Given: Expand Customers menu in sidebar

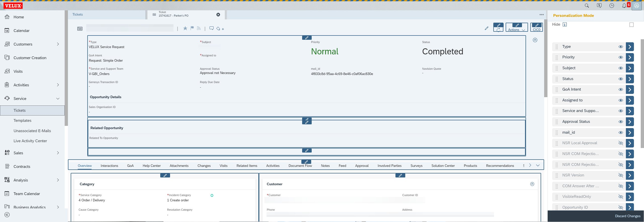Looking at the screenshot, I should coord(58,44).
